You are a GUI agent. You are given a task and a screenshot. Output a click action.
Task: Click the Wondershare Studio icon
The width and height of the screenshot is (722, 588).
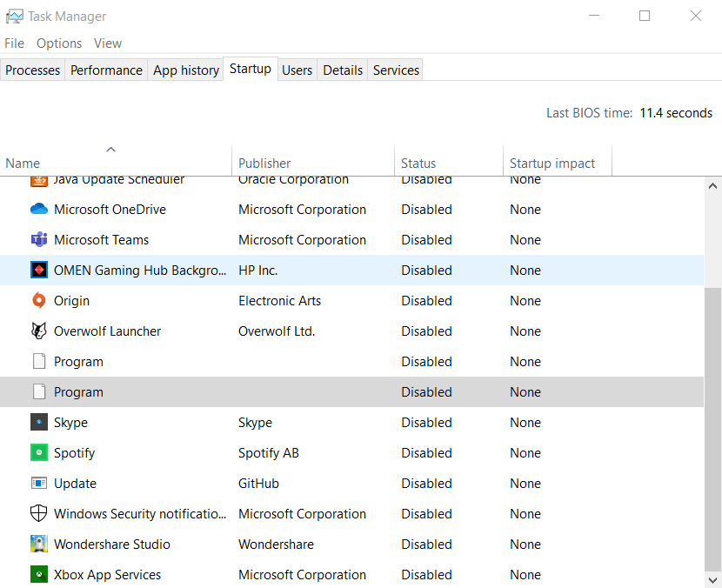(38, 545)
